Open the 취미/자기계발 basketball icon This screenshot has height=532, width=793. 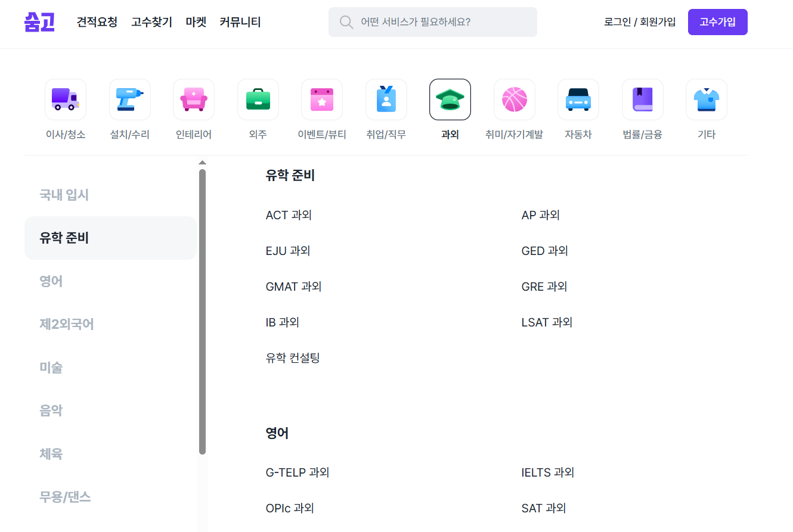[514, 99]
